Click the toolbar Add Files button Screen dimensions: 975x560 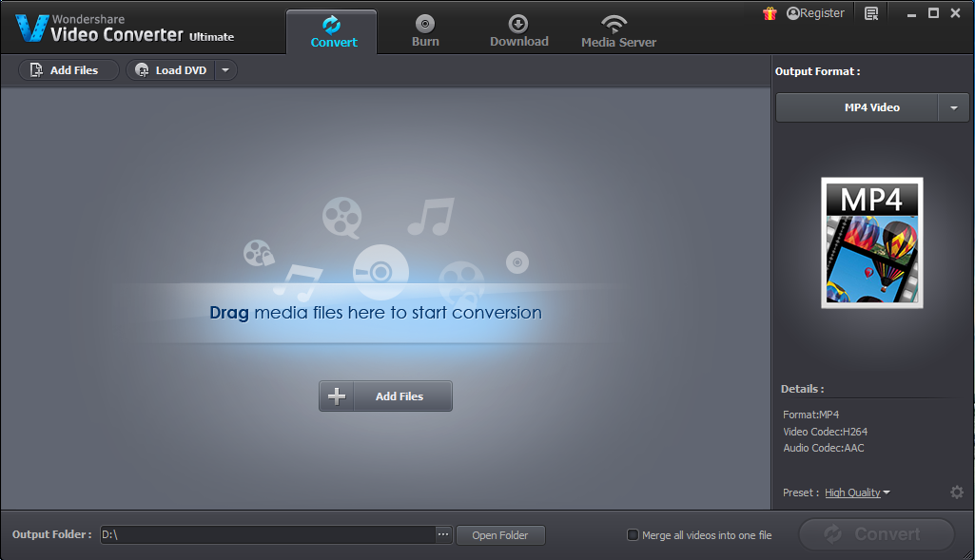(x=68, y=70)
